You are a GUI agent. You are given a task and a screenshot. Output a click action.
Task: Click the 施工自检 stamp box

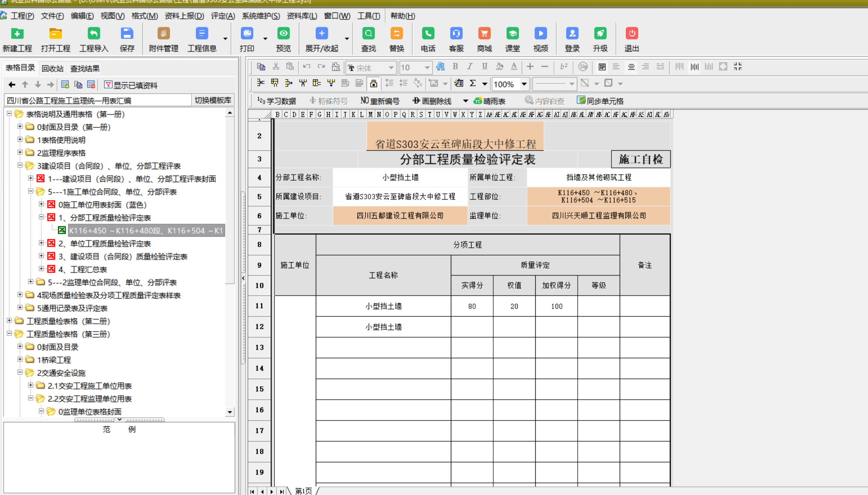(x=641, y=159)
